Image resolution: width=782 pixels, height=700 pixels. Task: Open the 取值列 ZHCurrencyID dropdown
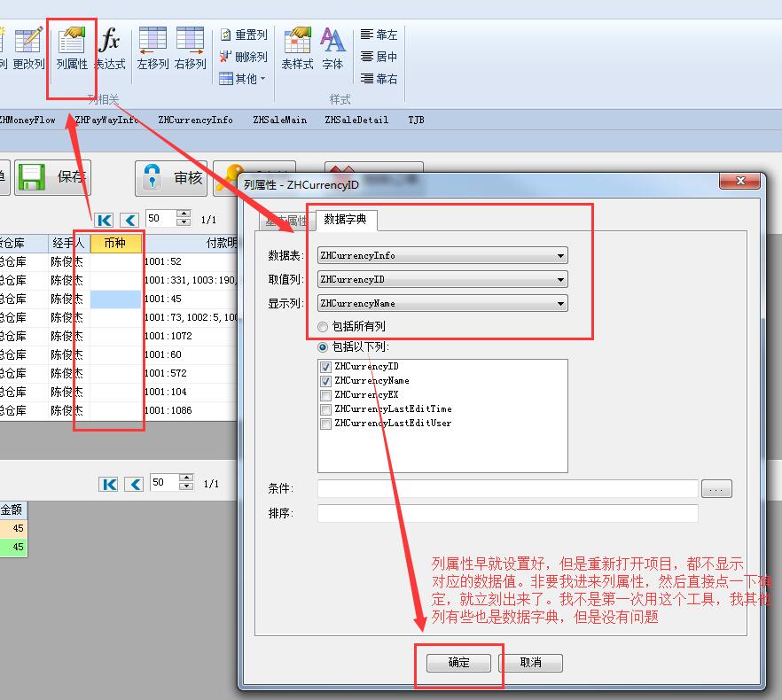[x=560, y=280]
